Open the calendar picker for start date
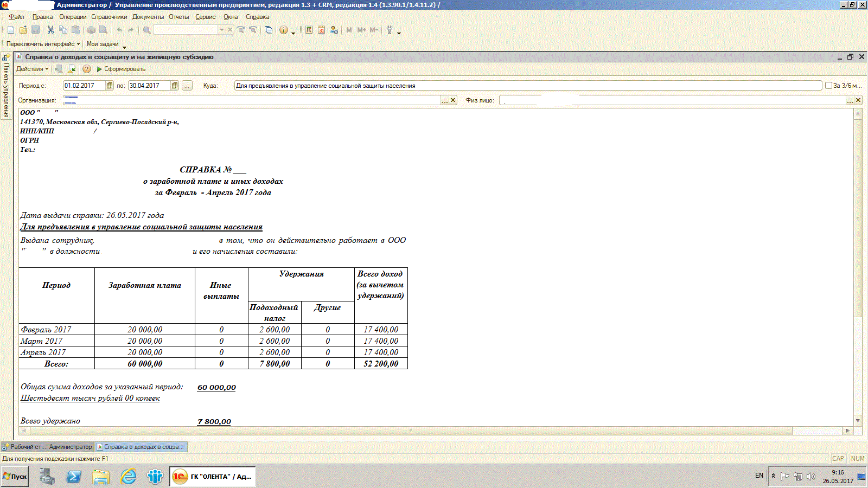Screen dimensions: 868x488 coord(110,86)
